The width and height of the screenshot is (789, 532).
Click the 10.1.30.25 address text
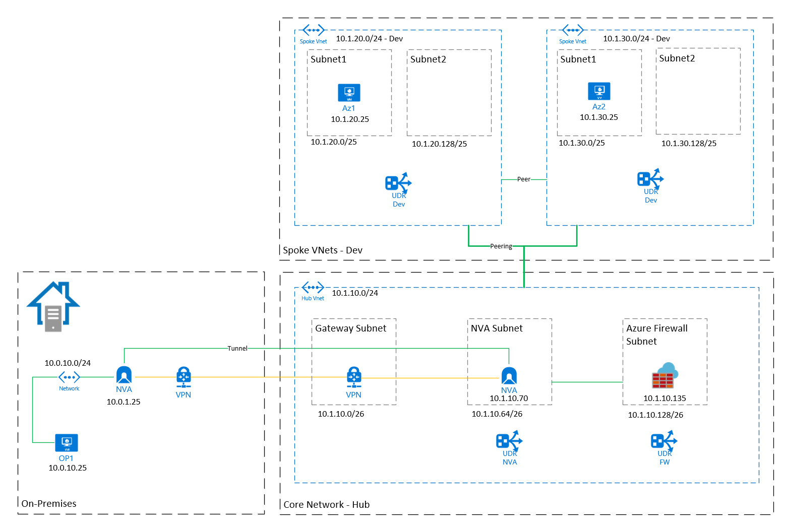[x=599, y=117]
